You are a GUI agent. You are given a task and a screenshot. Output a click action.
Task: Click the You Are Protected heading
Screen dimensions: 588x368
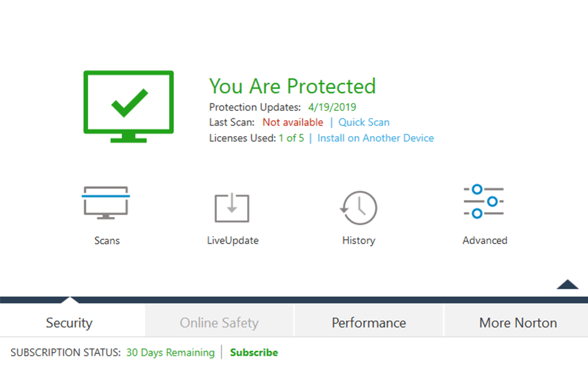[x=292, y=86]
